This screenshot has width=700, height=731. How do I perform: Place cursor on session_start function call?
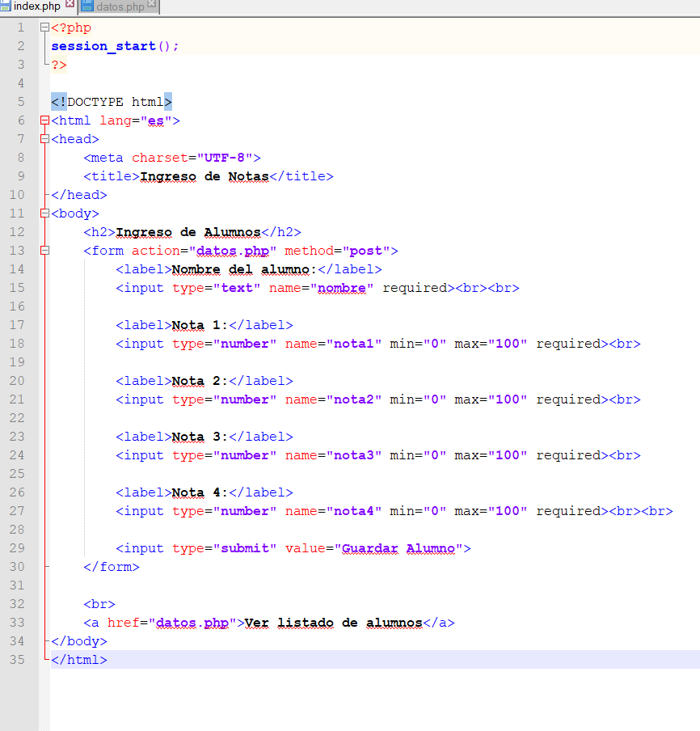point(103,46)
